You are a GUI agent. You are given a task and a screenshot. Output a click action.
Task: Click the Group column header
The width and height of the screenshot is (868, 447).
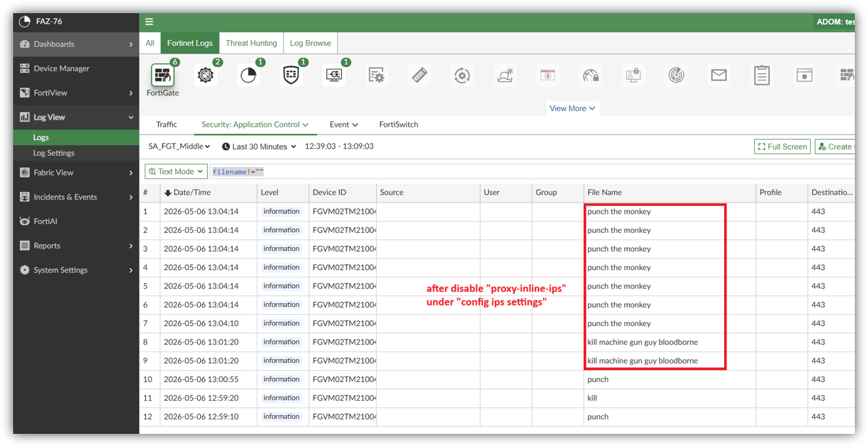(x=558, y=193)
